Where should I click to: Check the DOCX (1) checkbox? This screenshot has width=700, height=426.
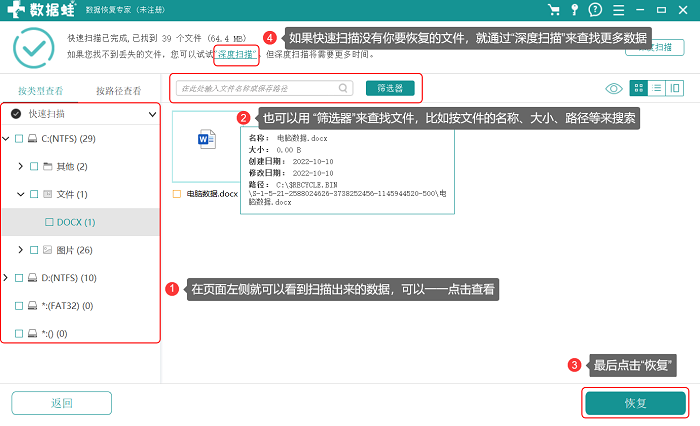coord(49,222)
